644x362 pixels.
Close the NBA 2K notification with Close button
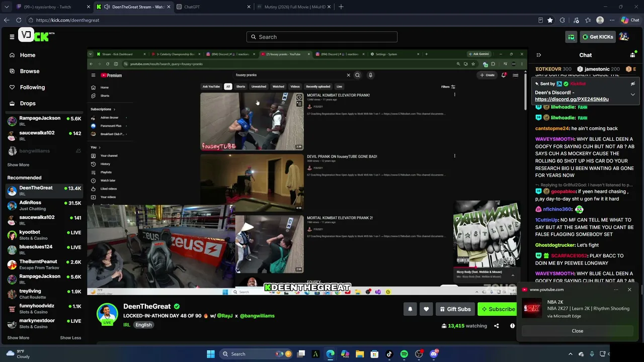click(577, 331)
